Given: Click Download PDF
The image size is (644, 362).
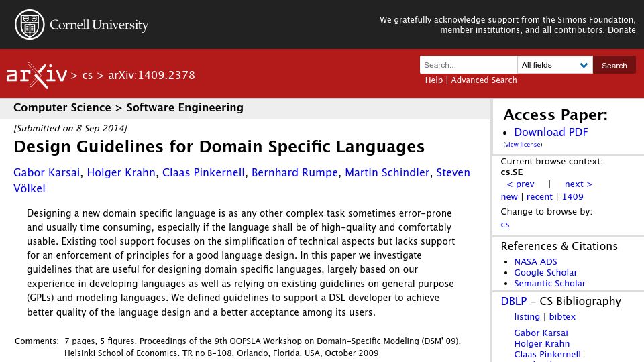Looking at the screenshot, I should click(x=551, y=132).
